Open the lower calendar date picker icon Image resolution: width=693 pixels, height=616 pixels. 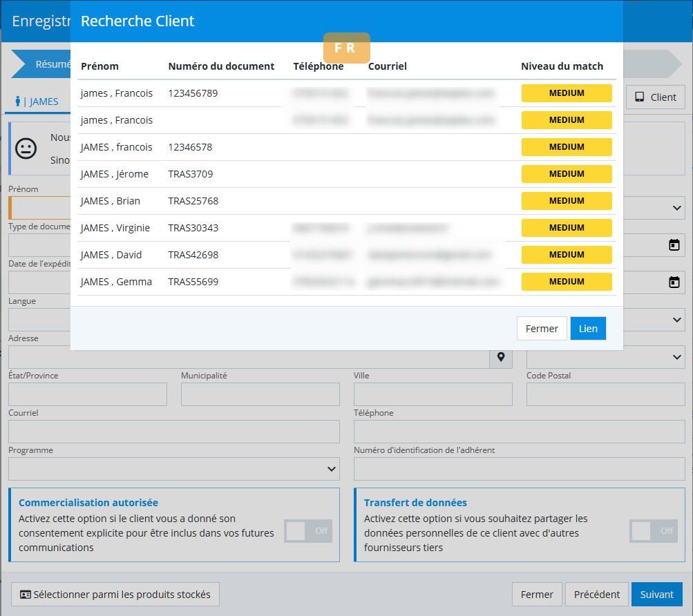click(674, 282)
